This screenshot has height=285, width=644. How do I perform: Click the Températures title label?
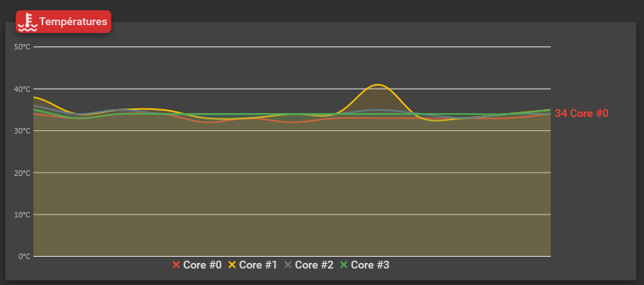(x=73, y=21)
